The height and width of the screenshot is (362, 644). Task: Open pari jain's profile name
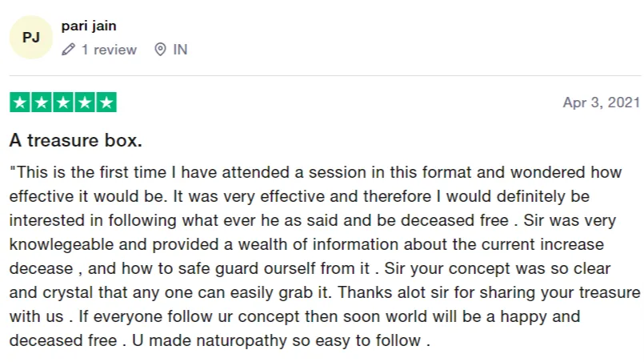(89, 26)
